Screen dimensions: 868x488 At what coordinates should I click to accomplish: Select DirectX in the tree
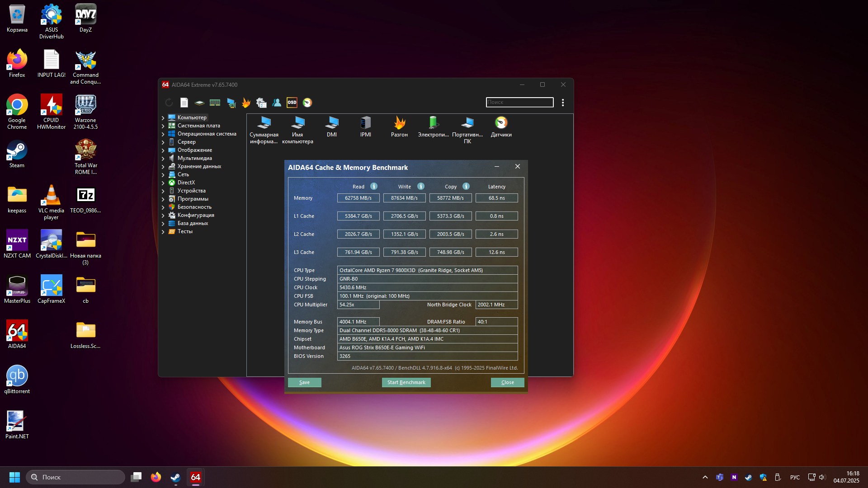(186, 183)
